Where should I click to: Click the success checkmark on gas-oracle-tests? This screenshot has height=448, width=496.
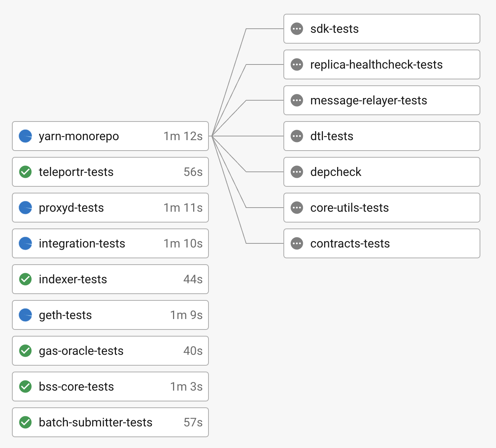(x=25, y=351)
